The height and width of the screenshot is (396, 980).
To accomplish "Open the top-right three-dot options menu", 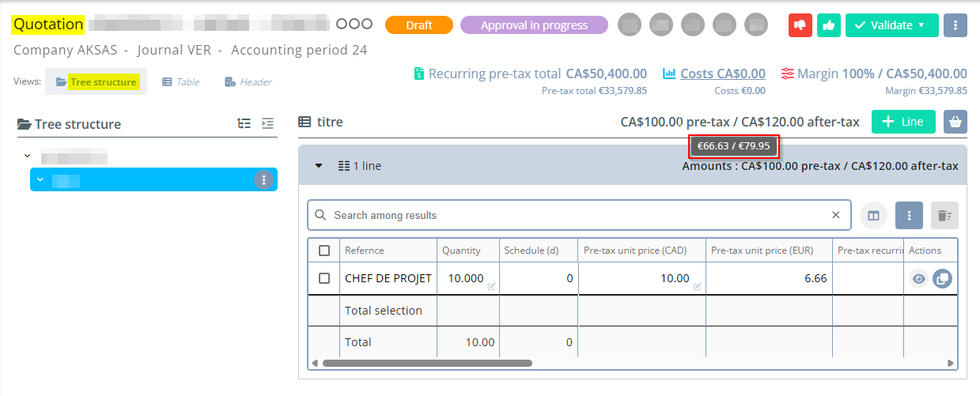I will point(955,25).
